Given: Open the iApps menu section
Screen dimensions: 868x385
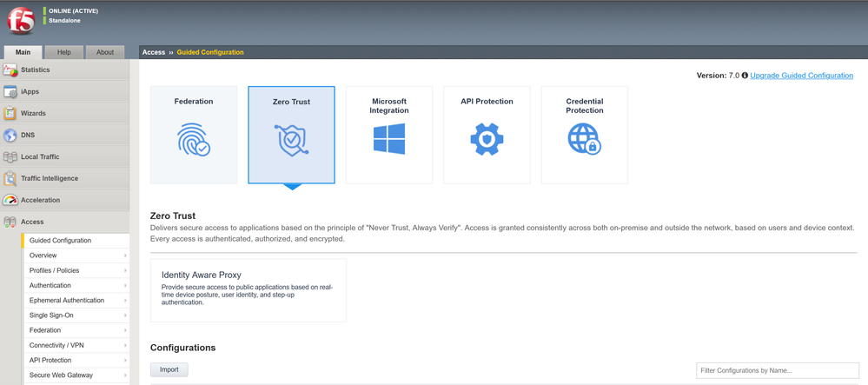Looking at the screenshot, I should click(x=65, y=91).
